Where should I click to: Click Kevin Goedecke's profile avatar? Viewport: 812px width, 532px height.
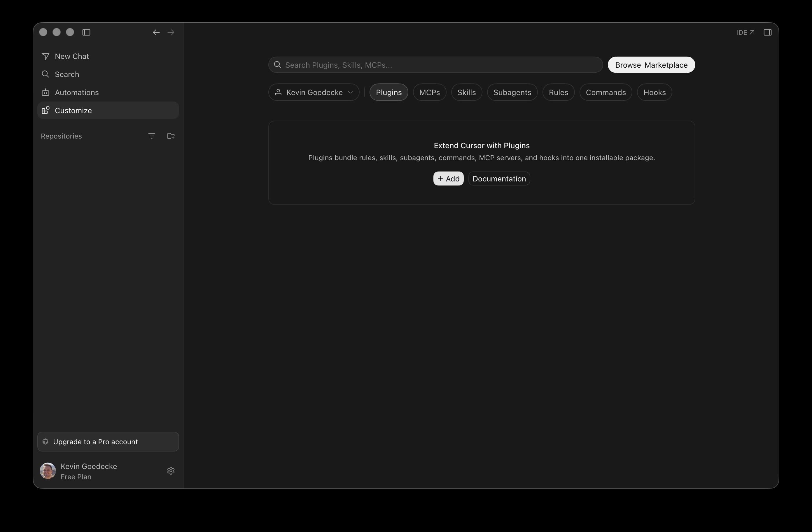pyautogui.click(x=48, y=471)
